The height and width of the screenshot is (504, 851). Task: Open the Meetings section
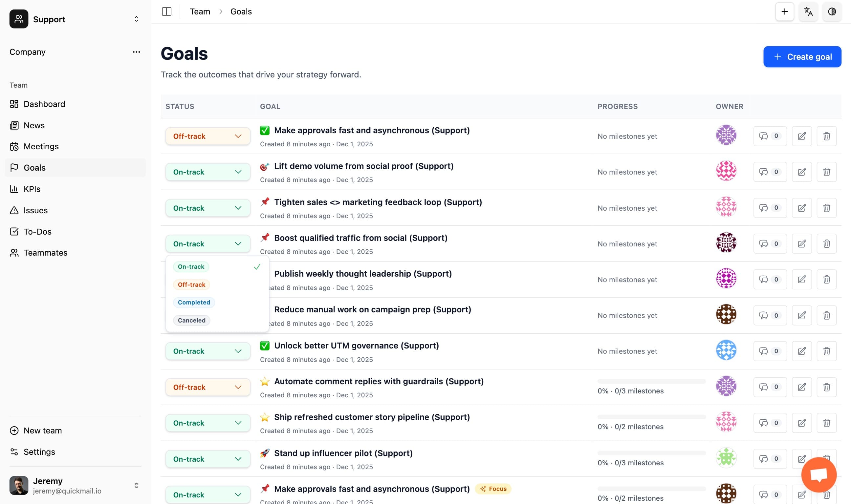tap(41, 146)
